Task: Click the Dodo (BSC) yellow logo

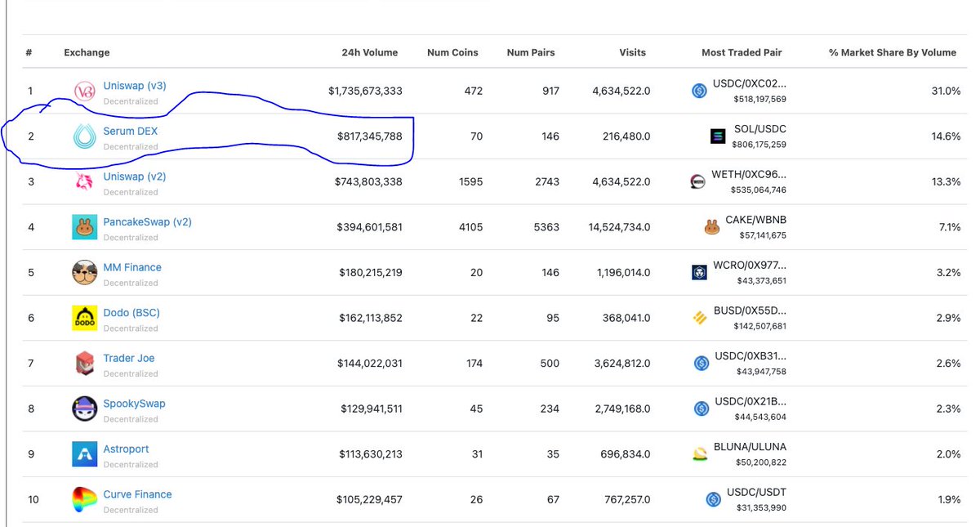Action: (85, 318)
